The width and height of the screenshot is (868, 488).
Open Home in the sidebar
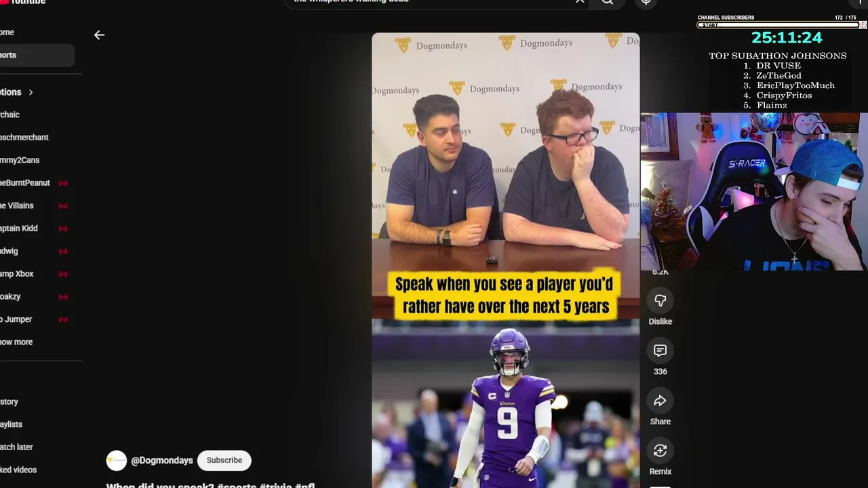coord(37,33)
